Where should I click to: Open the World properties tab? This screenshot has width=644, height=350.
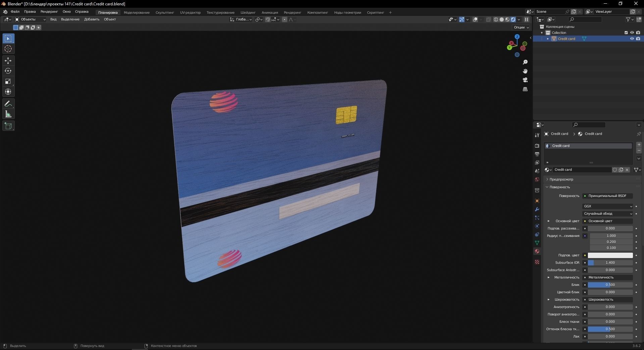click(537, 180)
